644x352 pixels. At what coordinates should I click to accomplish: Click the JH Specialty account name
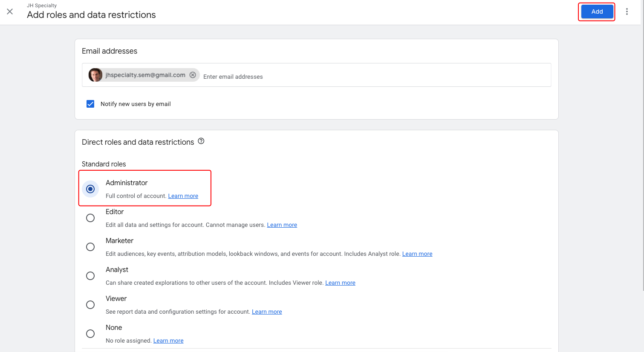pos(42,6)
